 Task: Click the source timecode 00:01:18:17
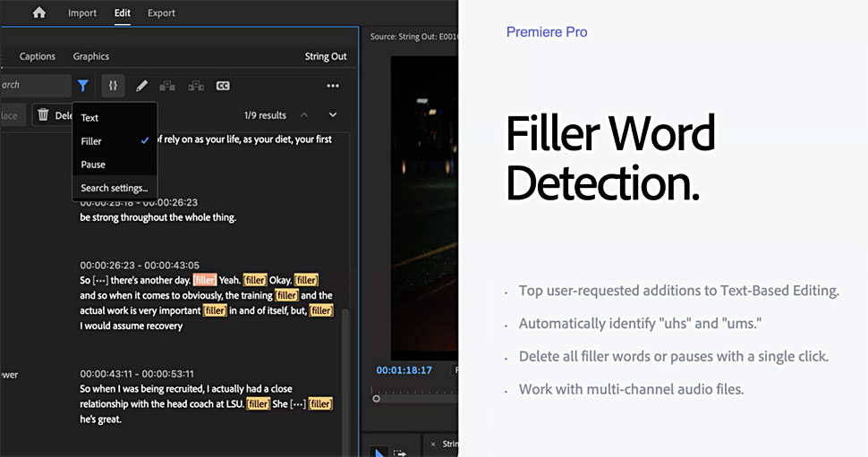[404, 370]
